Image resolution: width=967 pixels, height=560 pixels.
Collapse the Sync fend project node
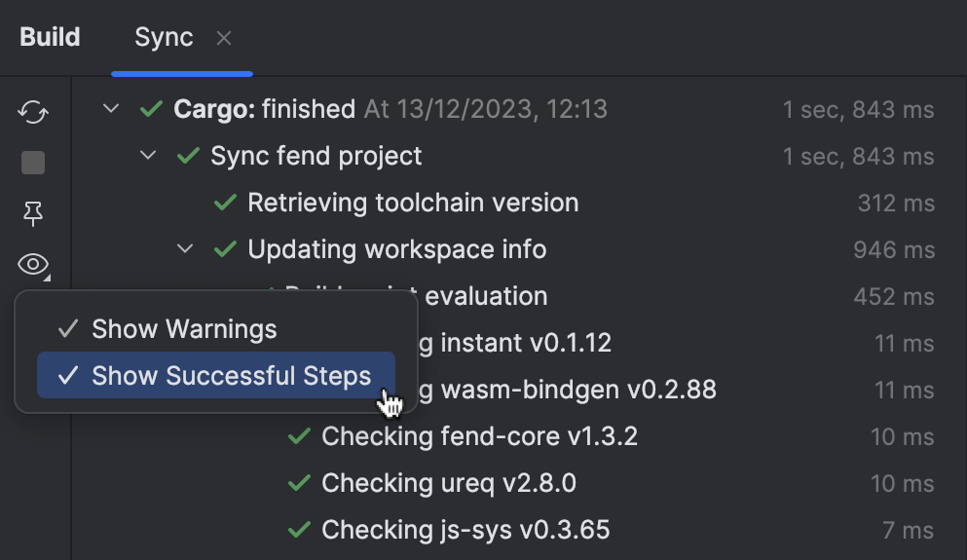click(x=148, y=156)
